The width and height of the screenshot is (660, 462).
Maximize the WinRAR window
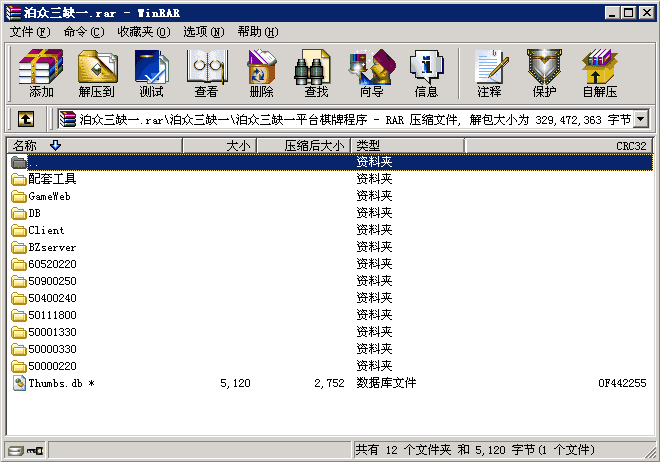pyautogui.click(x=628, y=13)
